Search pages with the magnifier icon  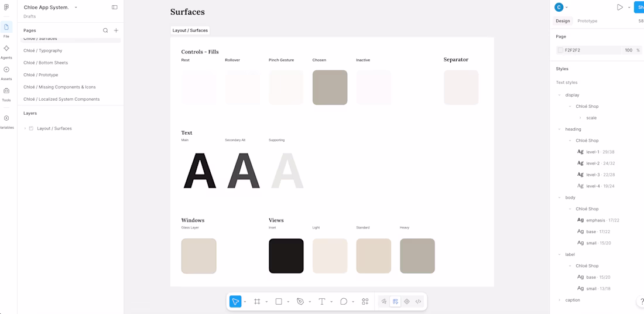click(105, 30)
